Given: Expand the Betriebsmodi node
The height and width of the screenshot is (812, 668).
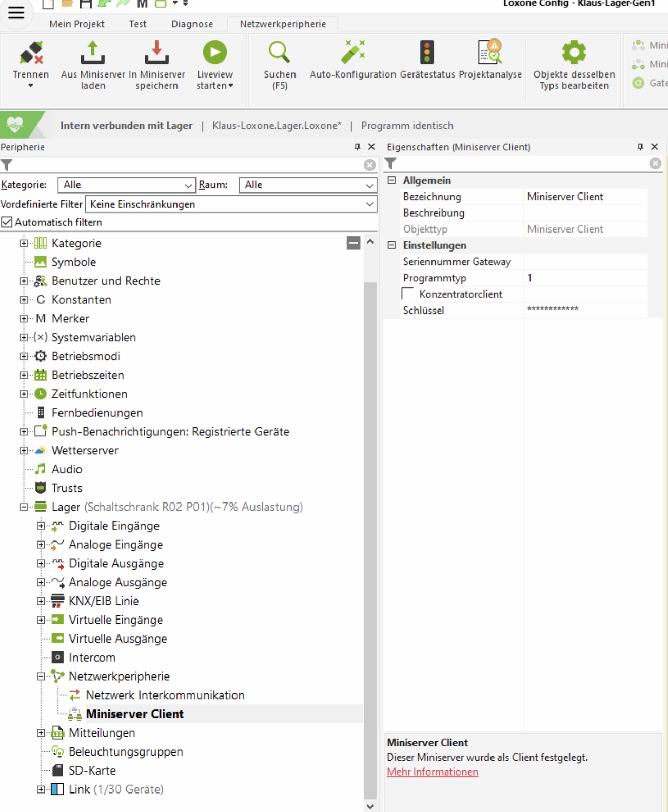Looking at the screenshot, I should tap(24, 356).
